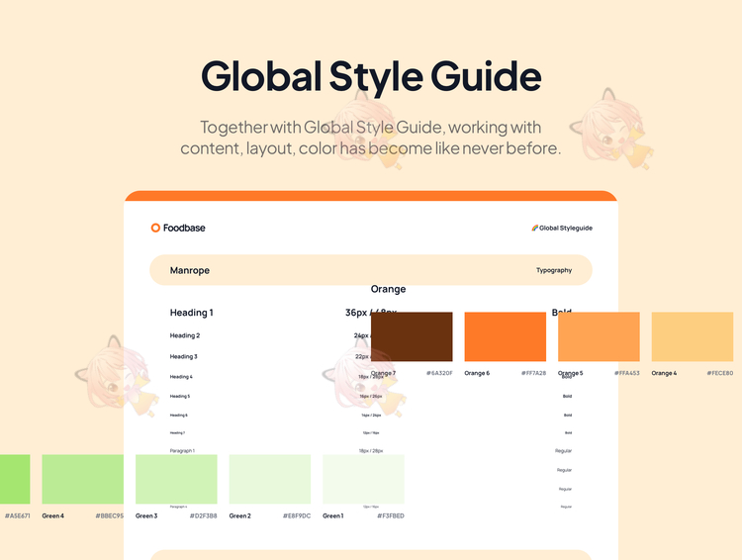This screenshot has width=742, height=560.
Task: Click hex code #D2F3B8
Action: point(204,516)
